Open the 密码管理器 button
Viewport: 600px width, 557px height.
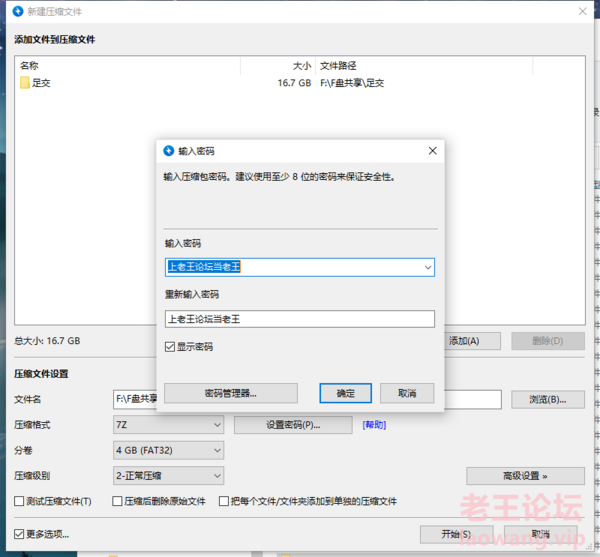(x=231, y=393)
